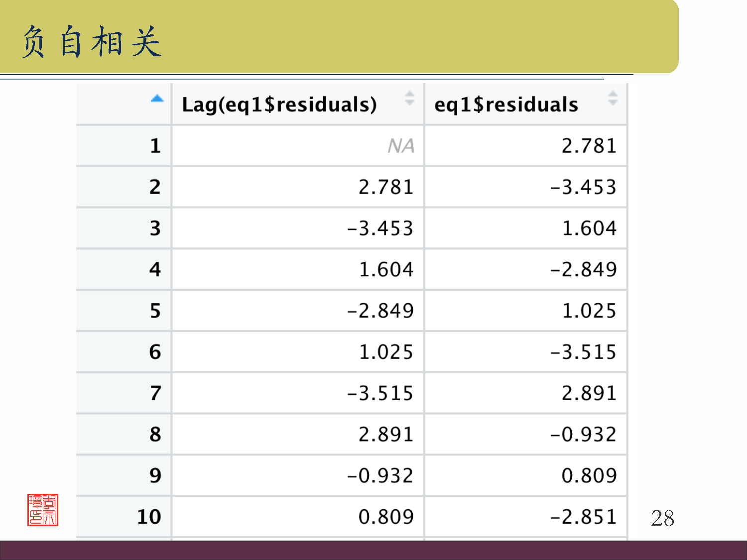Select the 2.781 cell in eq1$residuals column
The width and height of the screenshot is (747, 560).
pyautogui.click(x=589, y=146)
